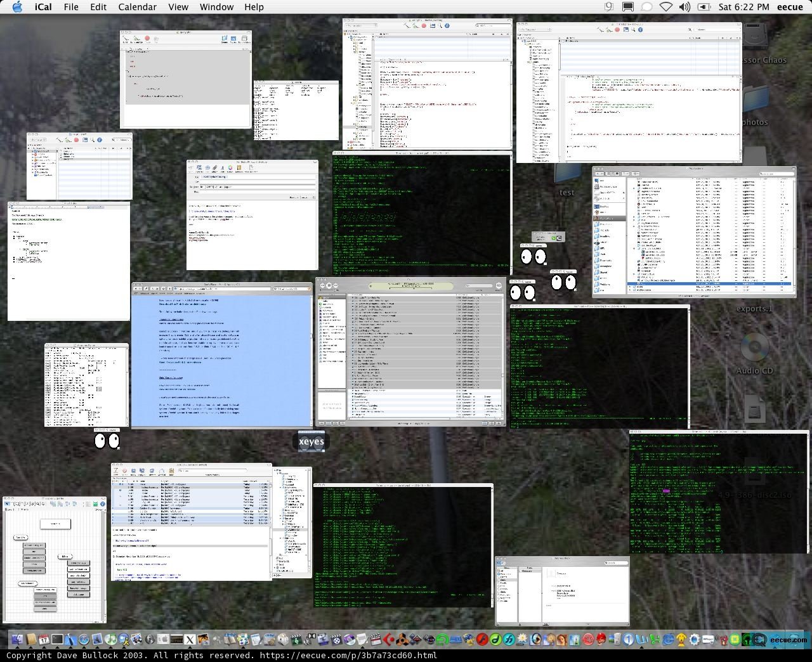Select the flowchart diagram window thumbnail
This screenshot has width=812, height=662.
(x=54, y=559)
